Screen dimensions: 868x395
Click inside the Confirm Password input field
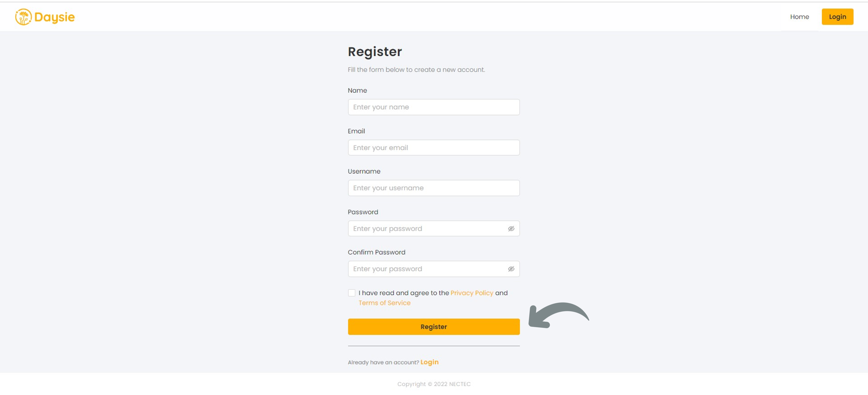[433, 269]
